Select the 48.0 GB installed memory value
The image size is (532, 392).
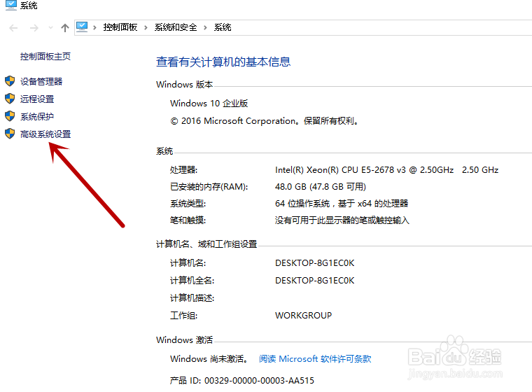click(321, 187)
